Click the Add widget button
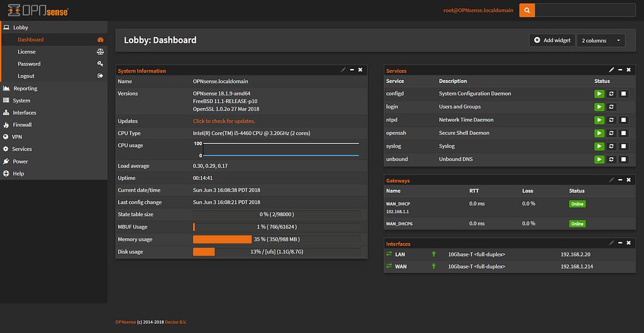This screenshot has width=644, height=333. 552,40
